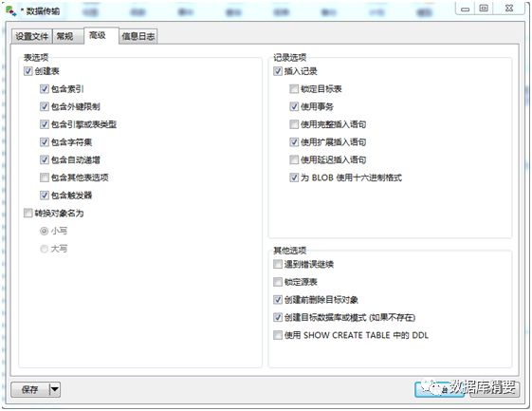Screen dimensions: 532x411
Task: Check 遇到错误继续 option
Action: click(278, 264)
